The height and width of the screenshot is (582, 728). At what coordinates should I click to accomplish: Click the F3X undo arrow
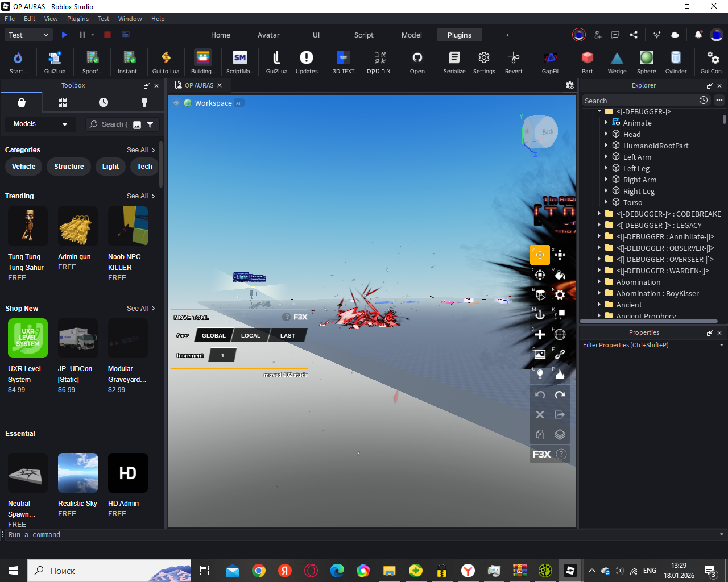pyautogui.click(x=540, y=394)
